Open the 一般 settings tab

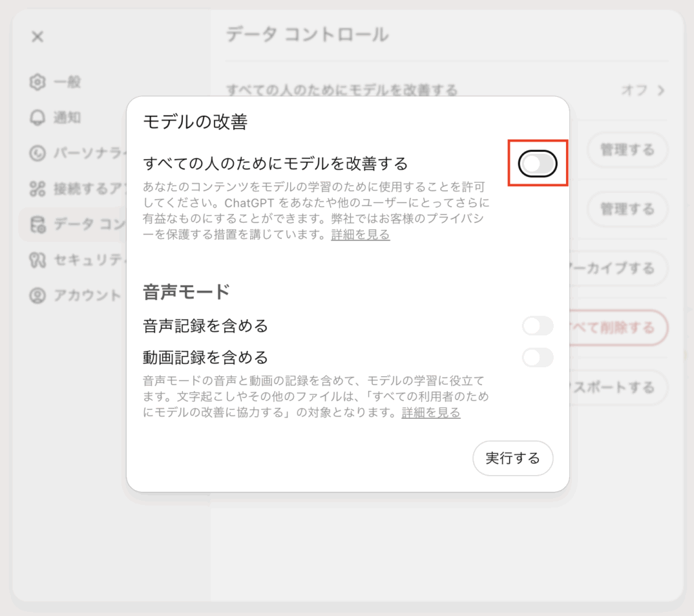(67, 83)
